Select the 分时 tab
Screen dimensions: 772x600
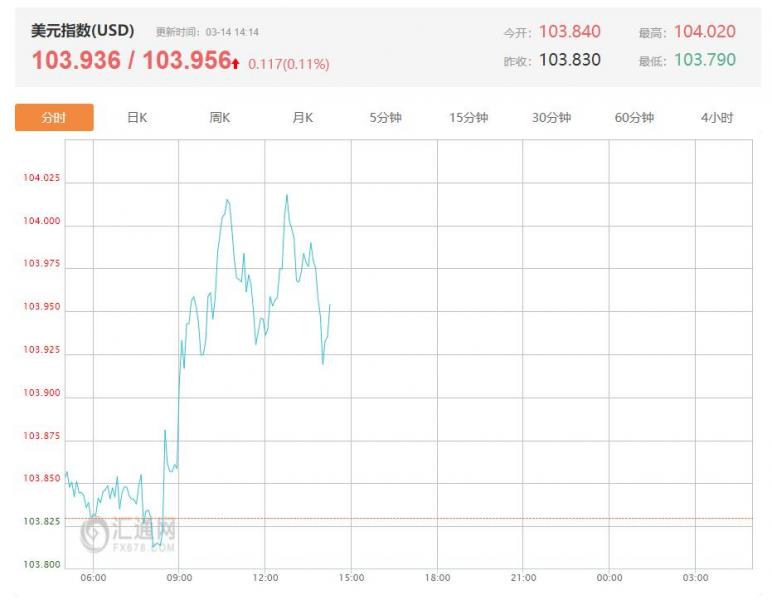point(54,117)
